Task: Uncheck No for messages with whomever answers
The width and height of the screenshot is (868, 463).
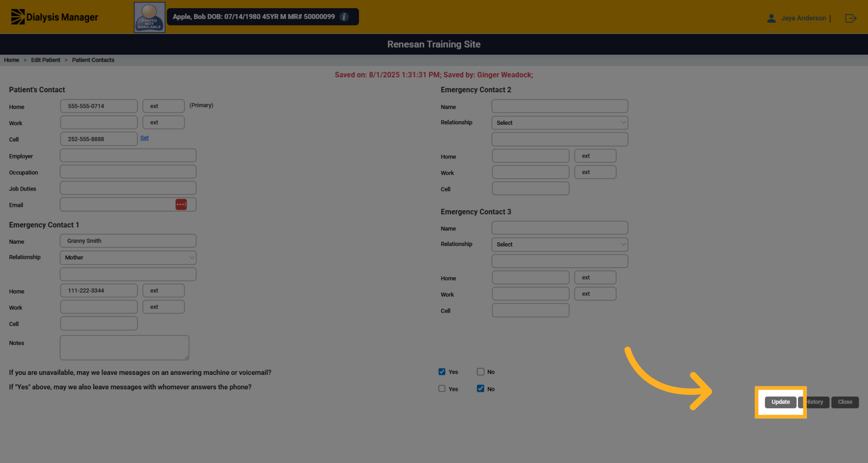Action: [480, 388]
